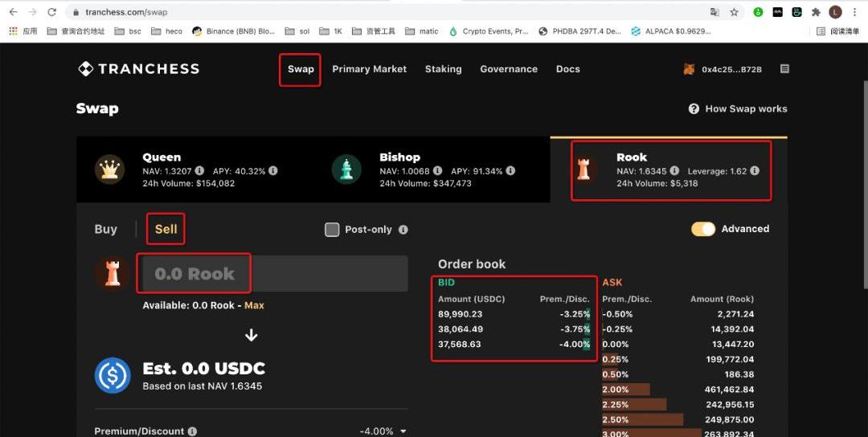Image resolution: width=868 pixels, height=437 pixels.
Task: Show info for Premium/Discount
Action: pyautogui.click(x=192, y=431)
